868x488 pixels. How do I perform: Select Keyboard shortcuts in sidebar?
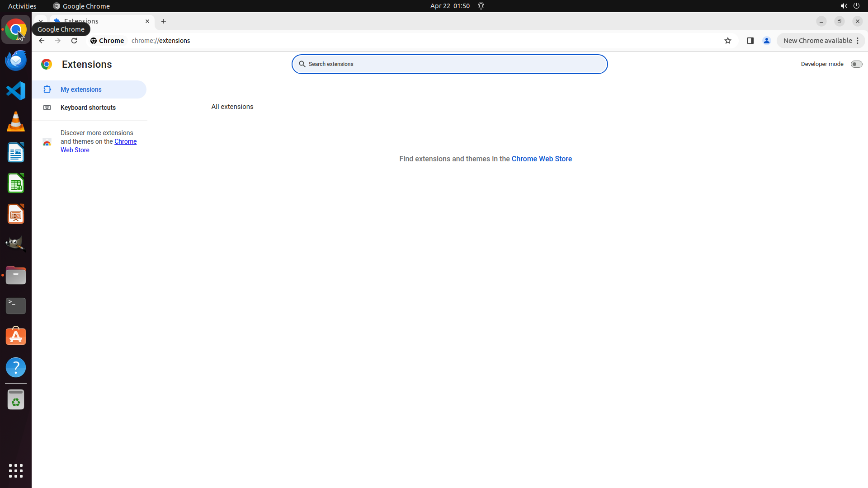click(88, 108)
